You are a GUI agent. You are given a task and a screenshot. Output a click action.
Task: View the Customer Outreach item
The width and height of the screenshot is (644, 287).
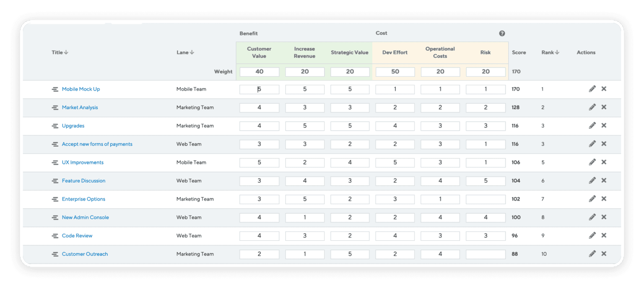(85, 254)
